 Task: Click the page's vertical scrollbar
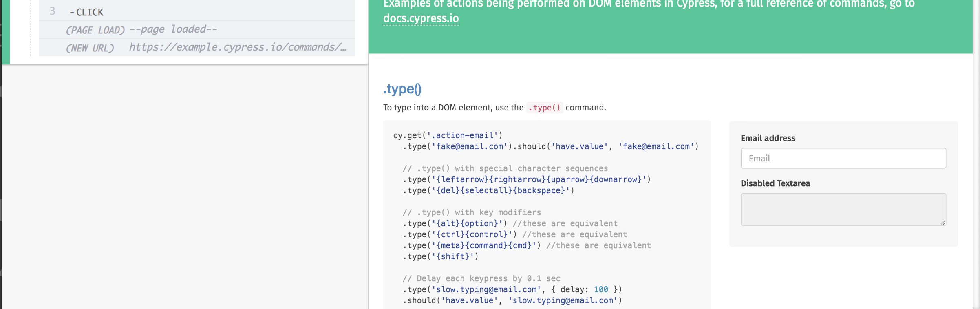(x=976, y=154)
